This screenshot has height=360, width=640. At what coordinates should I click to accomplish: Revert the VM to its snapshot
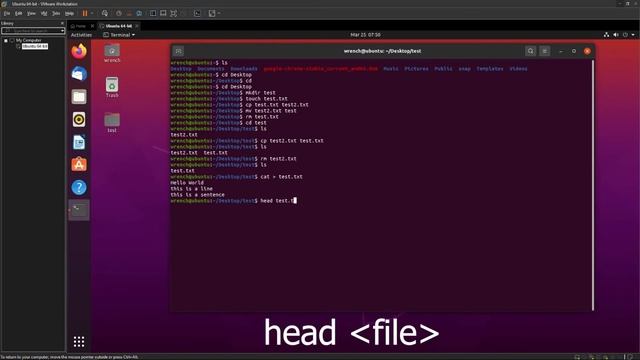point(129,13)
